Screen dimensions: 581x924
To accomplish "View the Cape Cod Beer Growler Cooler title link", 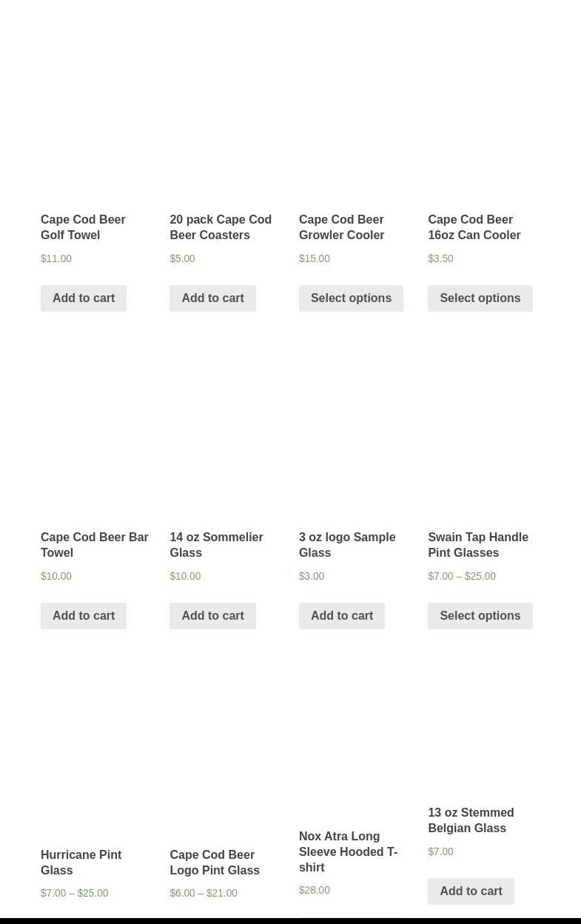I will coord(341,227).
